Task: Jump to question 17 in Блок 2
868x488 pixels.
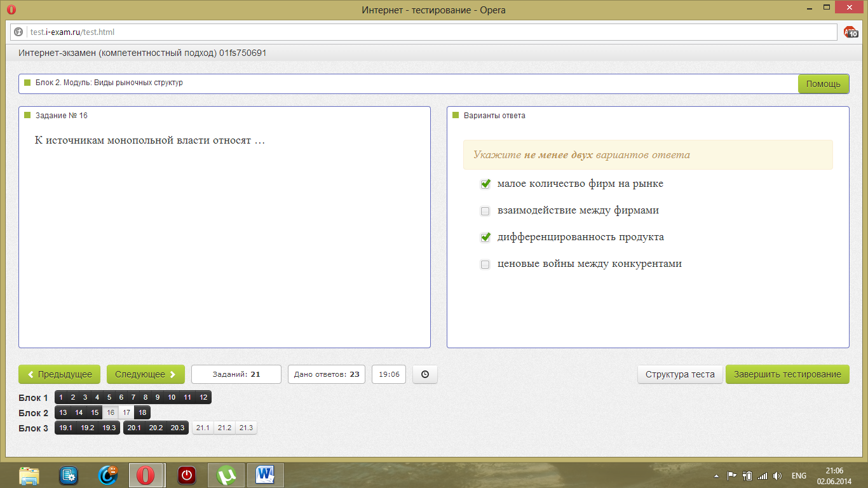Action: [x=126, y=412]
